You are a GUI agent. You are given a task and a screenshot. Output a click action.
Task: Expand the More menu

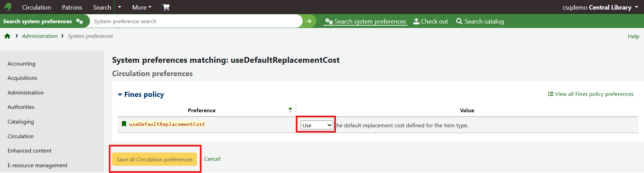pyautogui.click(x=142, y=7)
